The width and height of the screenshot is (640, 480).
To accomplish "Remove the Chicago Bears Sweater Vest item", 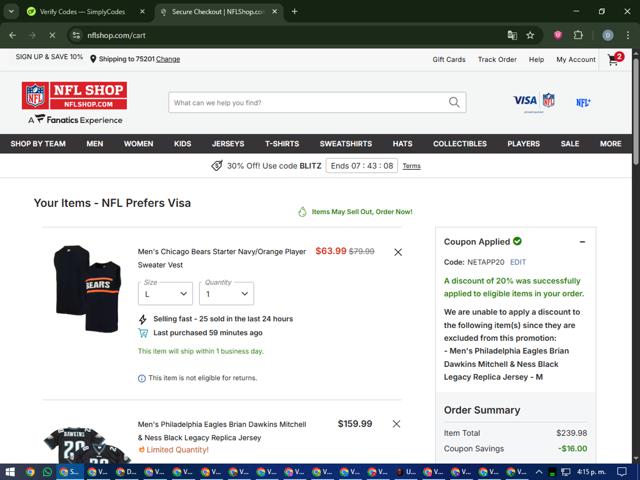I will [x=398, y=252].
